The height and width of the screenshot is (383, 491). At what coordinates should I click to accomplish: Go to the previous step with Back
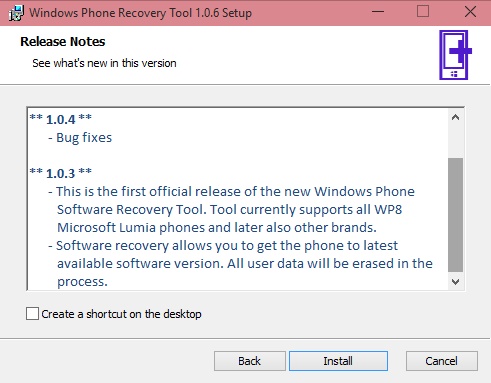click(250, 361)
